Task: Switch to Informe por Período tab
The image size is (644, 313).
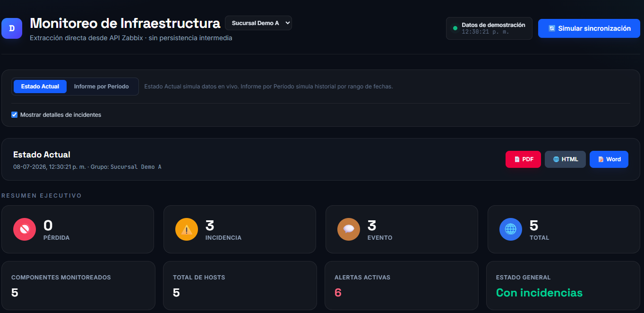Action: 102,87
